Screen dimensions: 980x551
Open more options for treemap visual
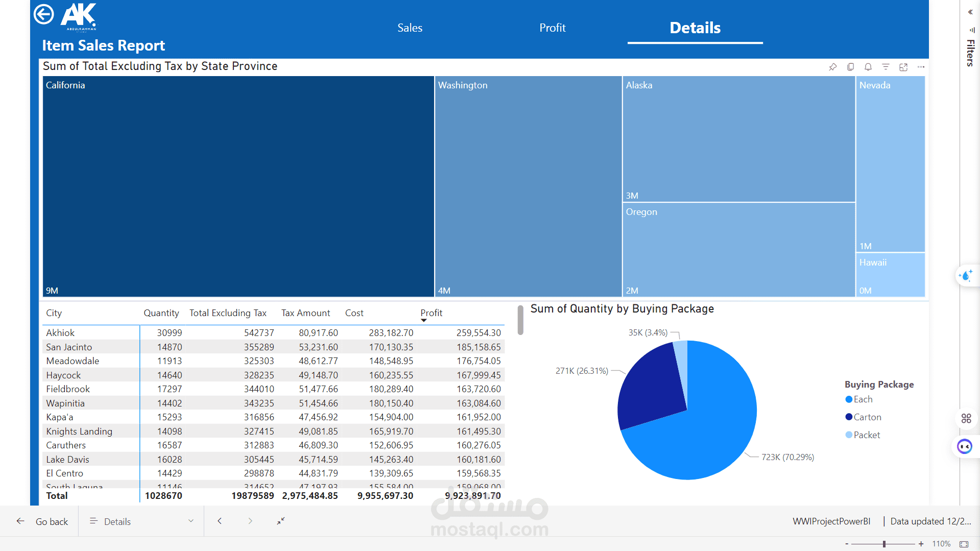[x=921, y=67]
